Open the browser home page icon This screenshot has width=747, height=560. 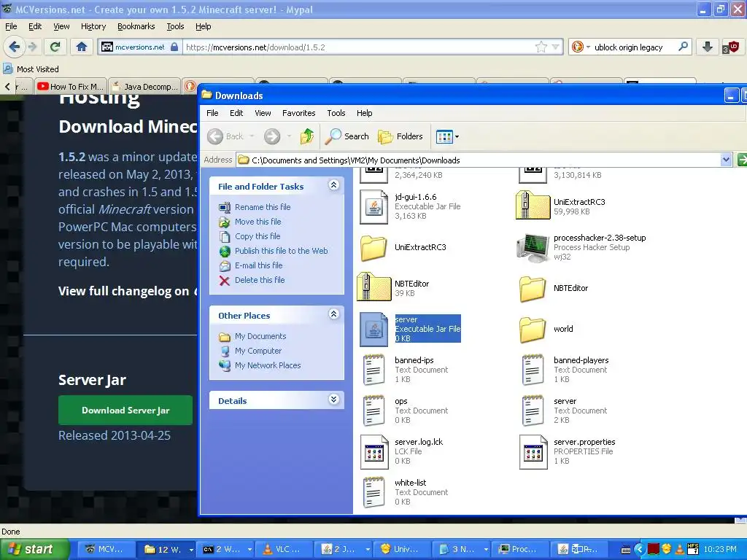tap(82, 47)
